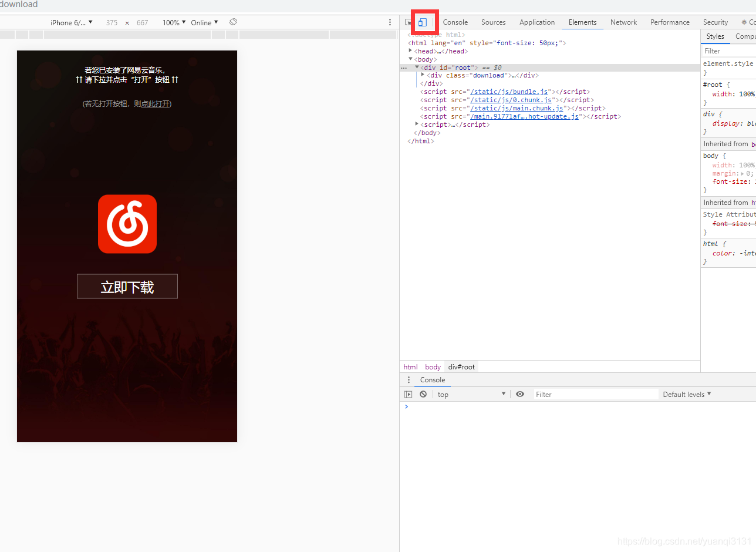This screenshot has height=552, width=756.
Task: Click the 立即下载 download button
Action: tap(127, 287)
